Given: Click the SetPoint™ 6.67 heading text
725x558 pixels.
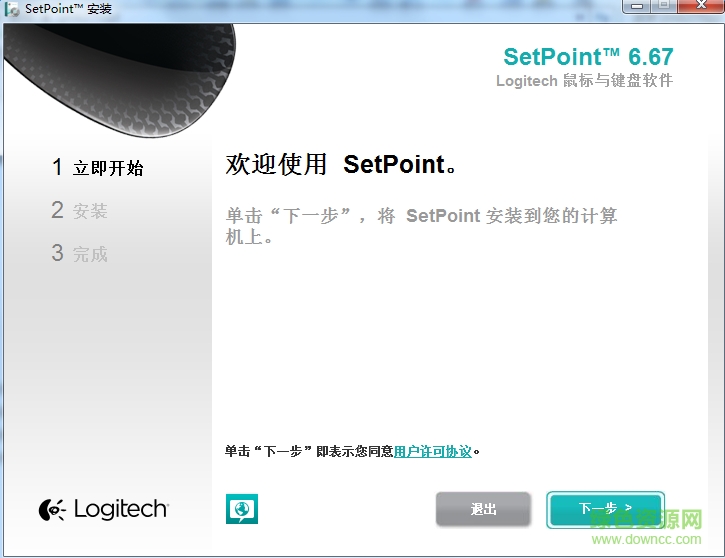Looking at the screenshot, I should (x=588, y=56).
